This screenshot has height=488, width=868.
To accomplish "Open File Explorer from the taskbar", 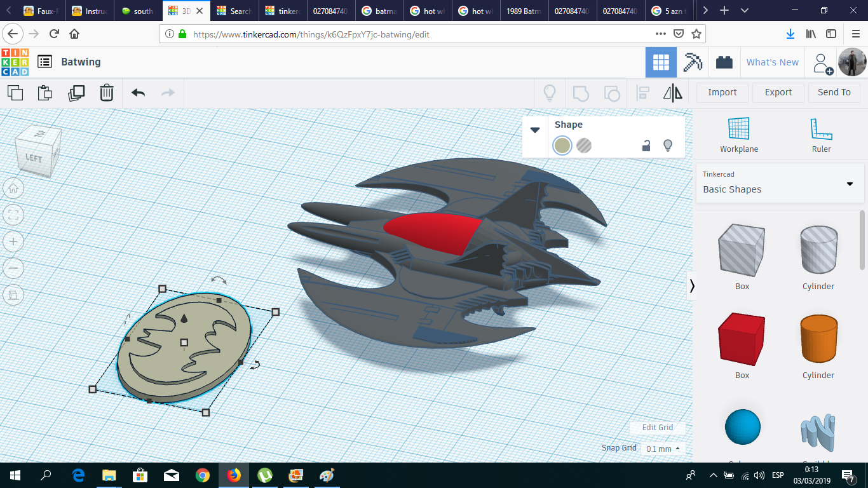I will (109, 475).
